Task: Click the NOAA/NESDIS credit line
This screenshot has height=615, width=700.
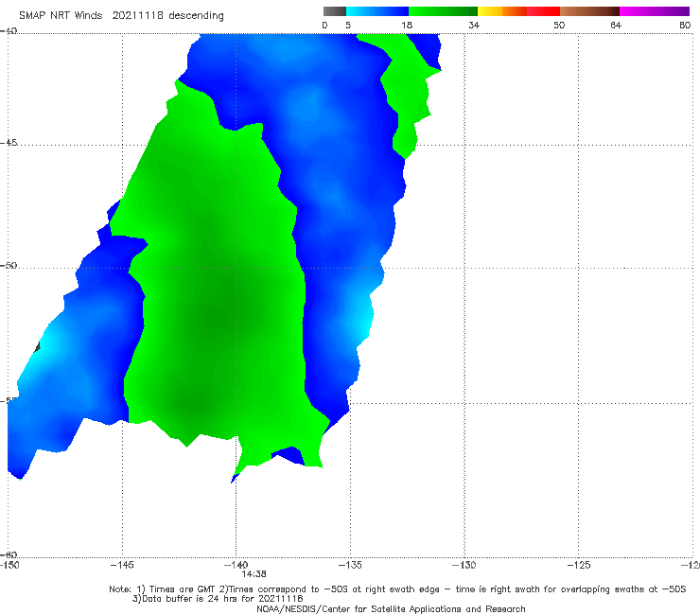Action: [x=391, y=609]
